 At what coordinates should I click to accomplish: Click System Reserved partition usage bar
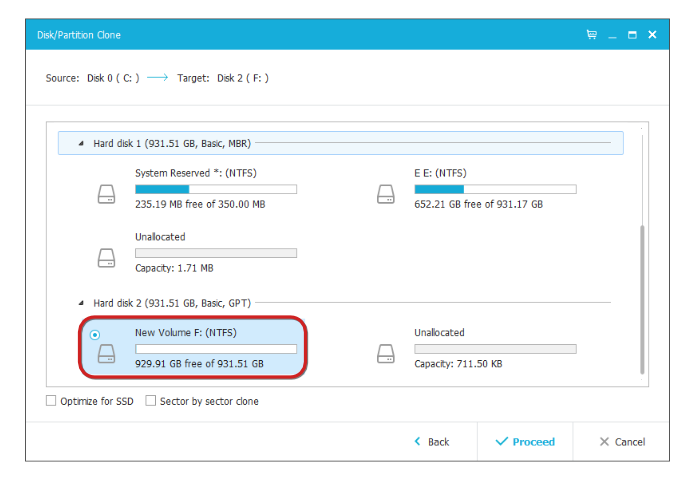click(216, 189)
